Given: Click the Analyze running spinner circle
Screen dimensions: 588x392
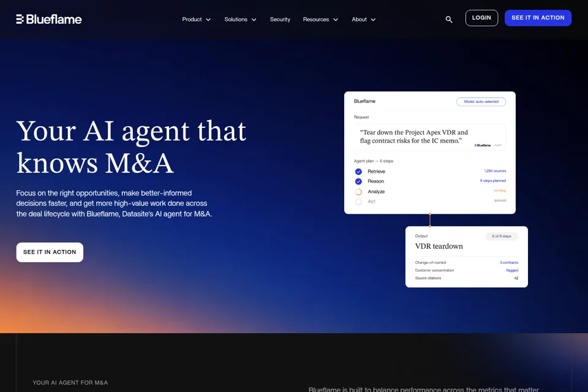Looking at the screenshot, I should 358,192.
